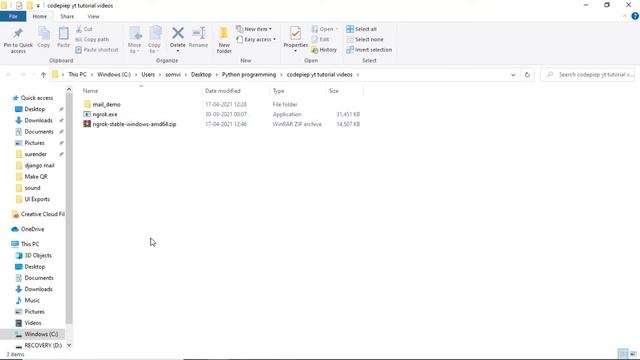Click the Refresh button
640x360 pixels.
tap(527, 75)
